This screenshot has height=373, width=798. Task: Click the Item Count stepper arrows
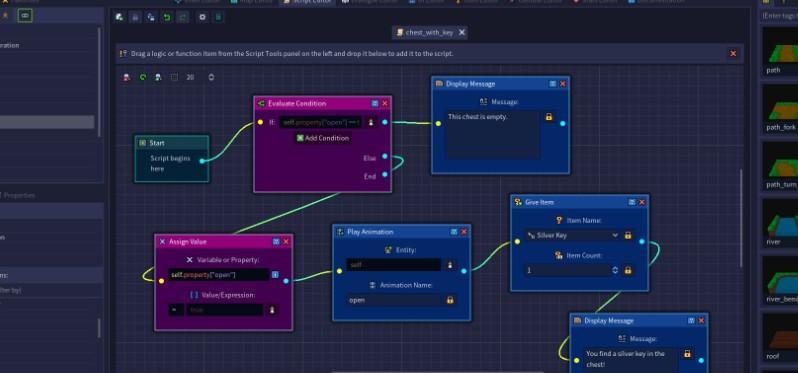pos(615,270)
